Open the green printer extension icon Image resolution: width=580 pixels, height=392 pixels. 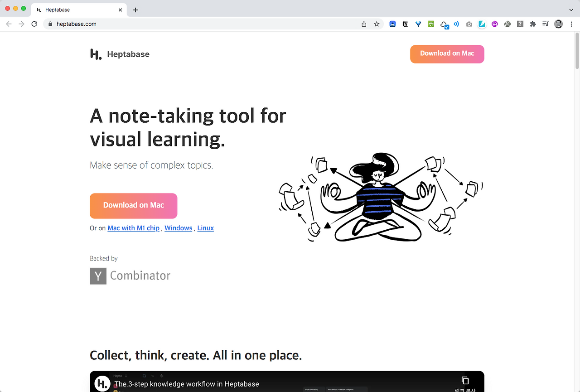point(431,24)
